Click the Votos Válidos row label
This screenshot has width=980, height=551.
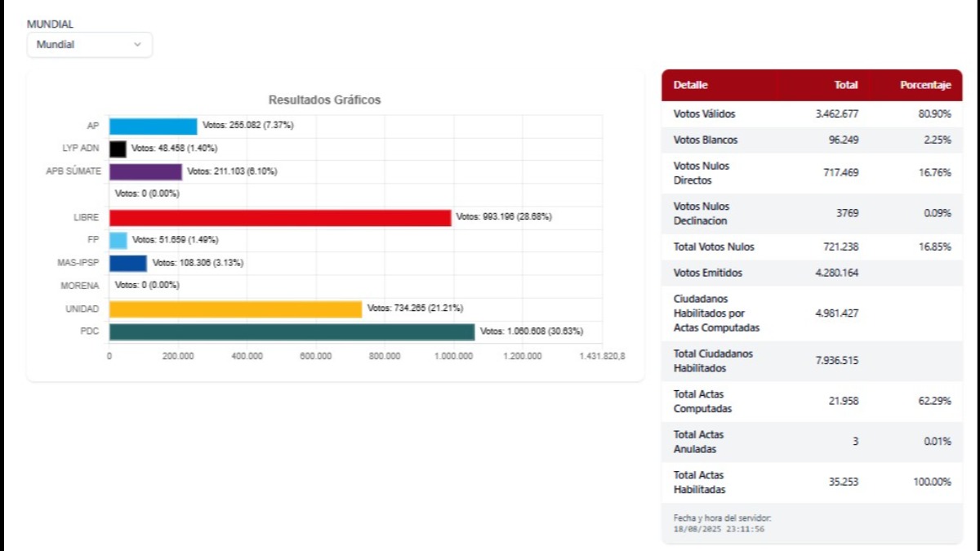704,113
